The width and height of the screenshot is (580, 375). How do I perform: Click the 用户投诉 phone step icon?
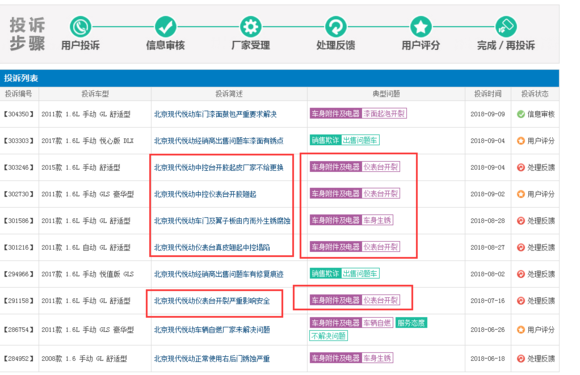click(x=80, y=27)
